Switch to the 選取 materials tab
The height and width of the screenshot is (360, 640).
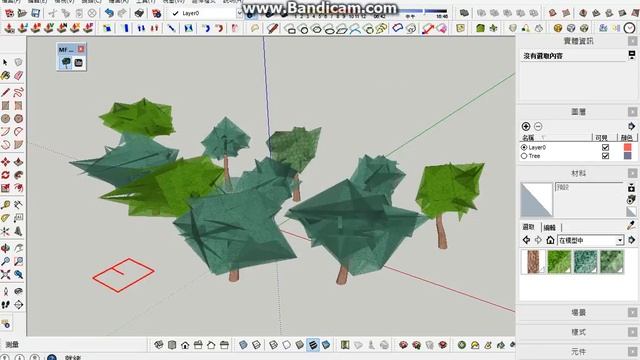tap(529, 227)
